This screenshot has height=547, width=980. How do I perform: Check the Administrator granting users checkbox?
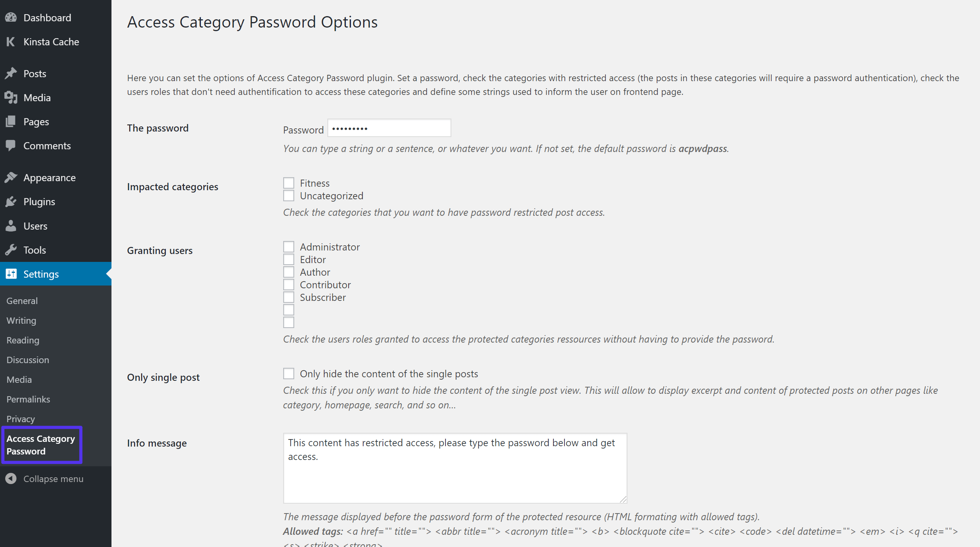[288, 247]
